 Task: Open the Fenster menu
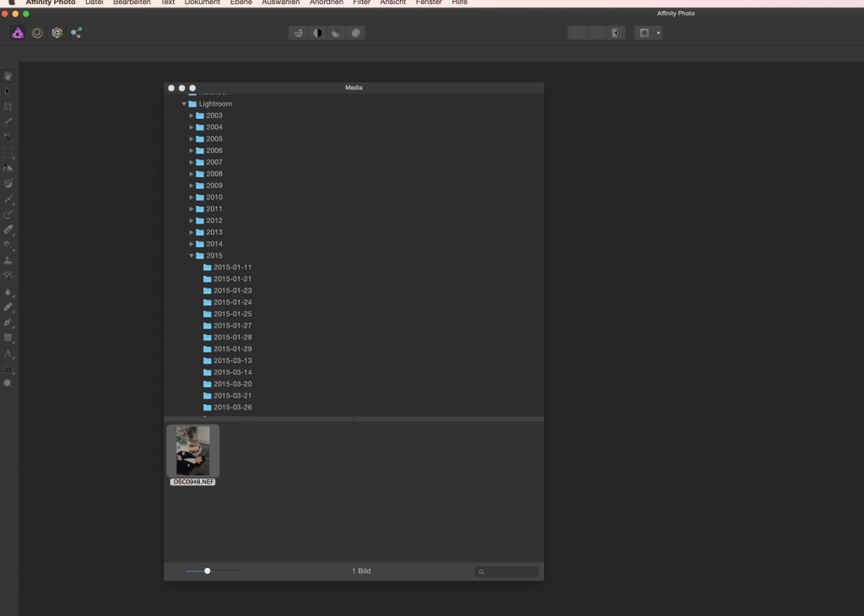click(429, 3)
